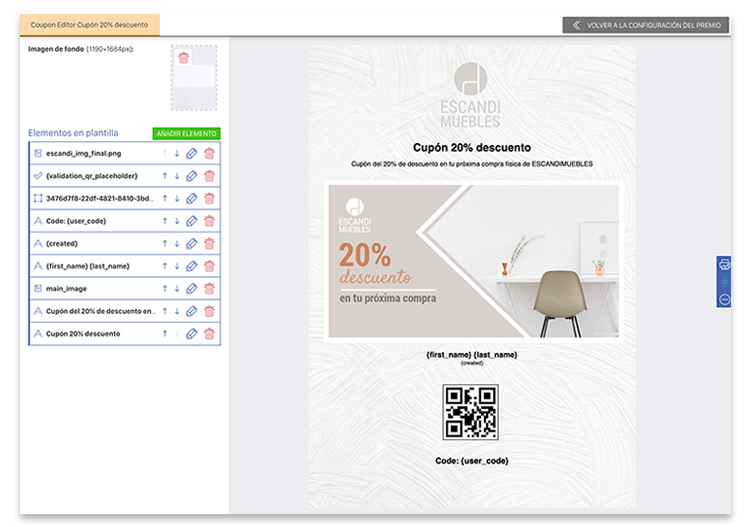Click '{first_name} {last_name}' text in preview
The image size is (750, 527).
coord(472,355)
